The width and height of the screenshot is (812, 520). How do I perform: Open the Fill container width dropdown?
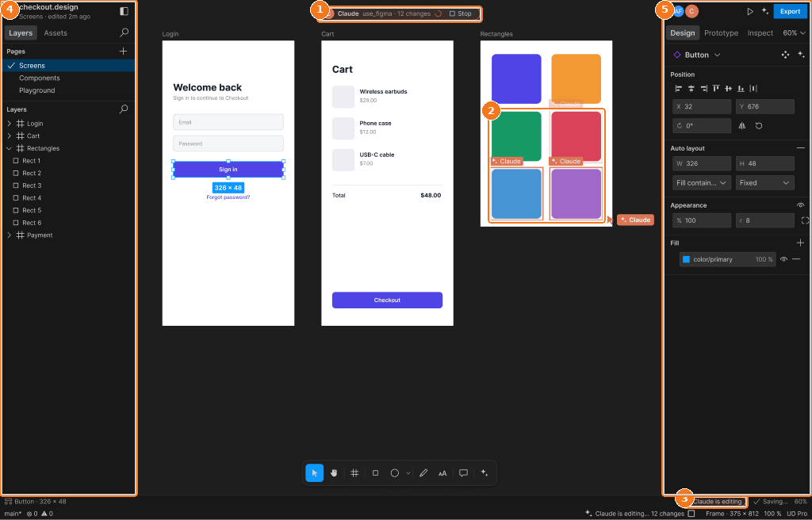pyautogui.click(x=702, y=183)
